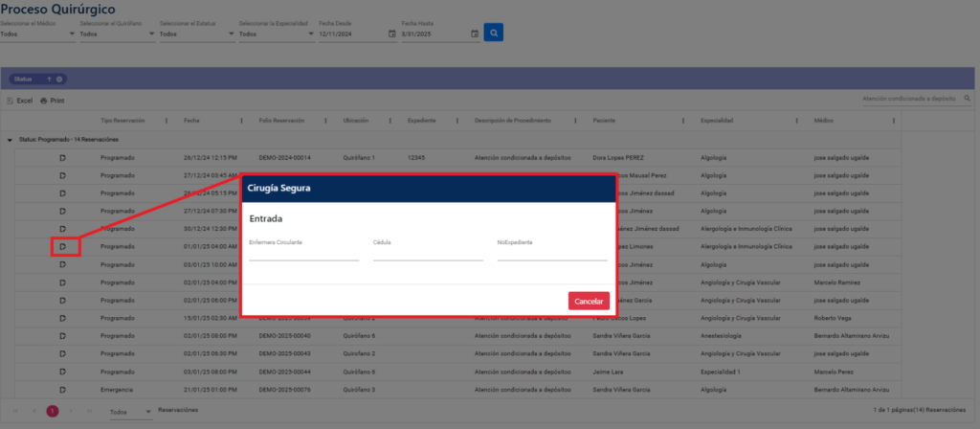Select expediente 12345 cell
Image resolution: width=980 pixels, height=429 pixels.
pyautogui.click(x=416, y=158)
